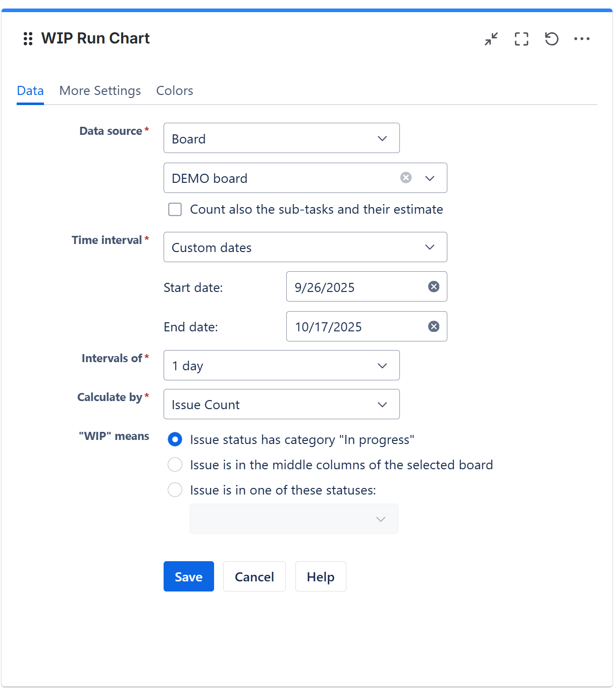Clear the DEMO board selection
The height and width of the screenshot is (691, 616).
coord(406,178)
